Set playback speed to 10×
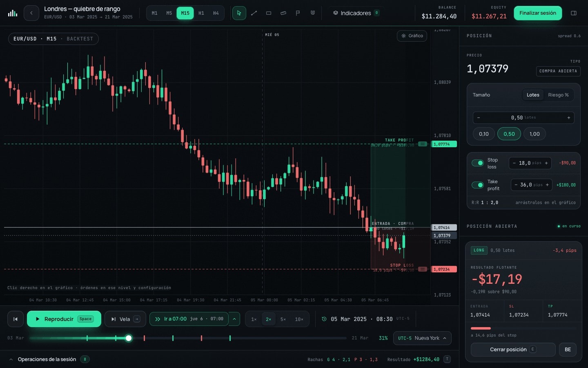Screen dimensions: 588x368 point(299,319)
